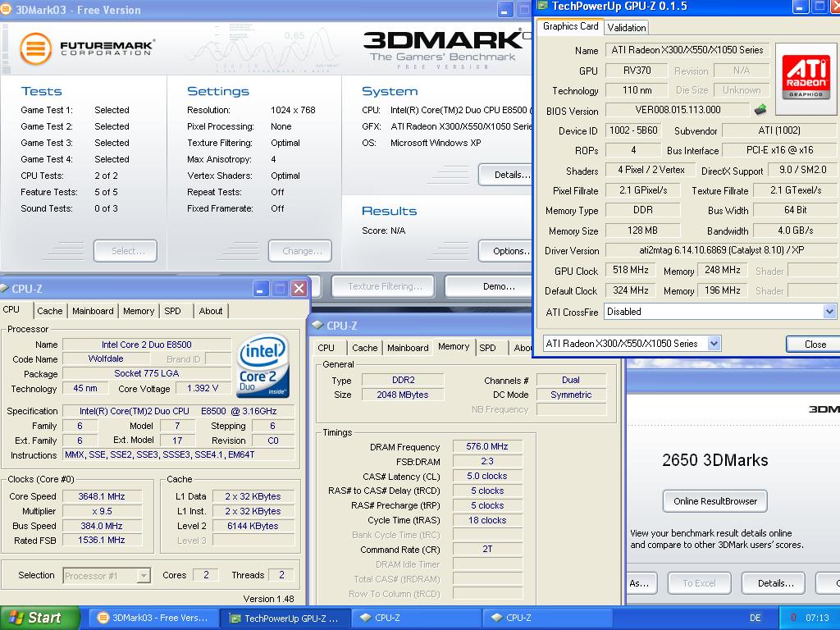The image size is (840, 630).
Task: Click the TechPowerUp GPU-Z taskbar button
Action: tap(285, 618)
